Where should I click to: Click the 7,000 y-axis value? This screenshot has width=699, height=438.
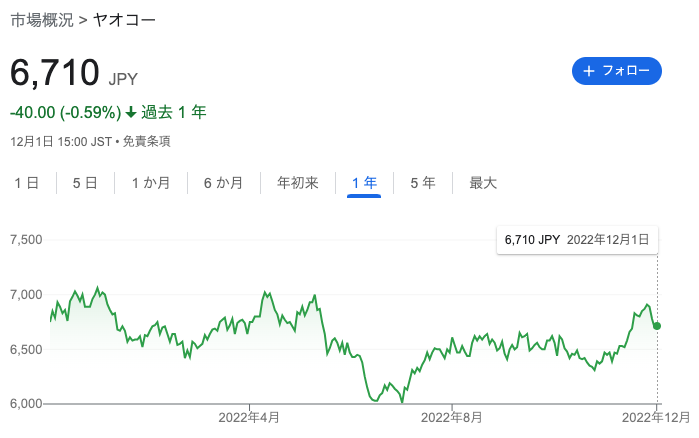click(x=26, y=295)
